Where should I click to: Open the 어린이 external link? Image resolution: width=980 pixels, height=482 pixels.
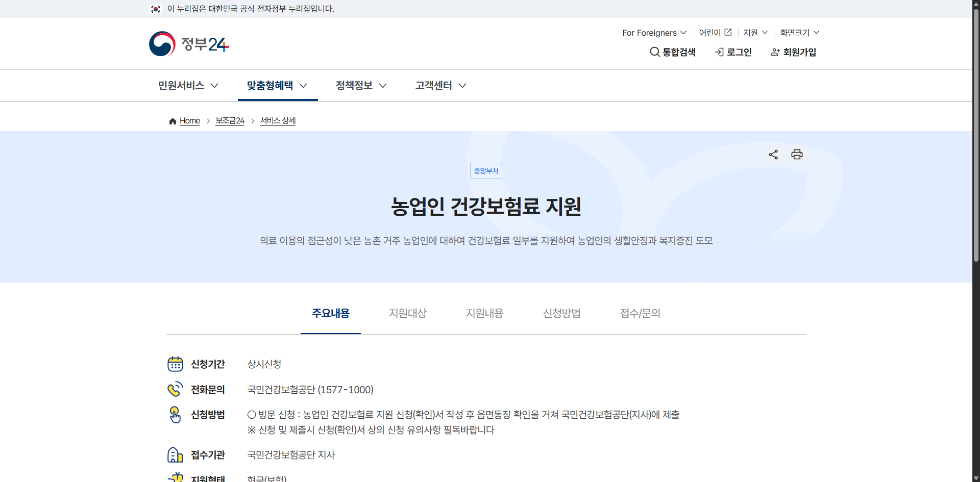coord(715,32)
